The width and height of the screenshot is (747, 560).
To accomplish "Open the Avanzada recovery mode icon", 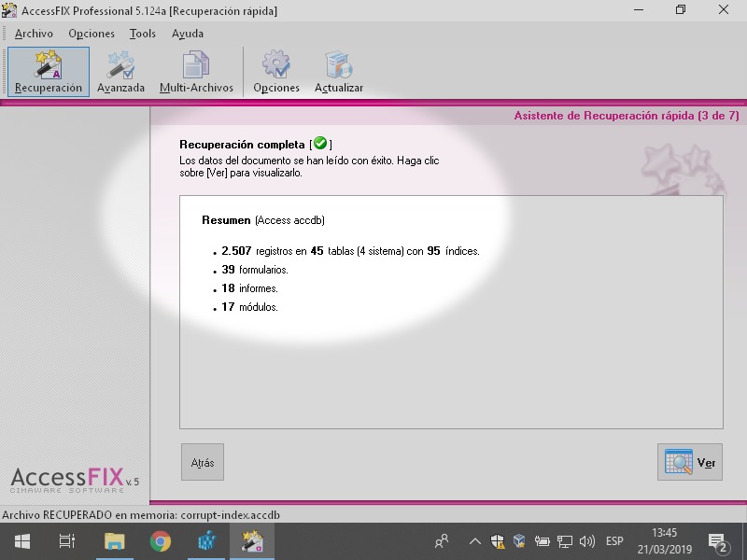I will [120, 70].
